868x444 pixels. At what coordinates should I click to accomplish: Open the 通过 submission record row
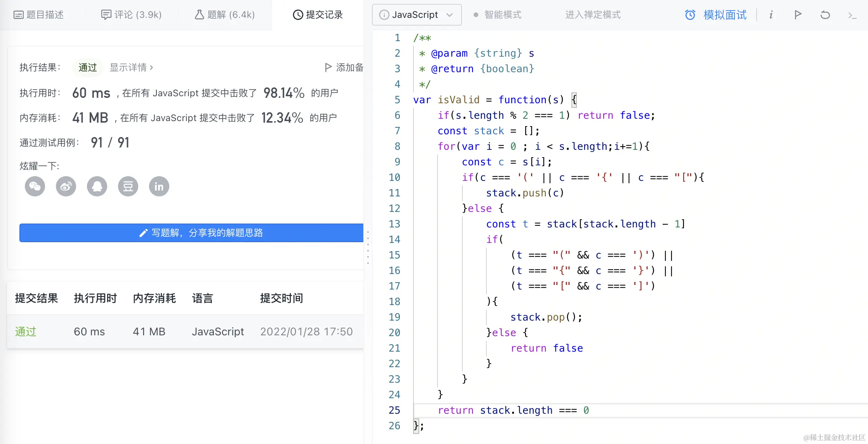pos(26,331)
